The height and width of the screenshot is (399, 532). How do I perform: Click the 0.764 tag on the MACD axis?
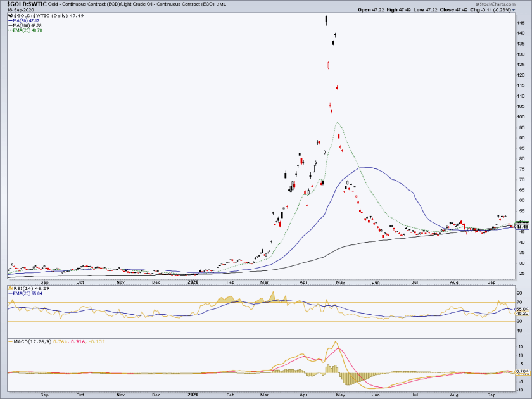point(522,372)
